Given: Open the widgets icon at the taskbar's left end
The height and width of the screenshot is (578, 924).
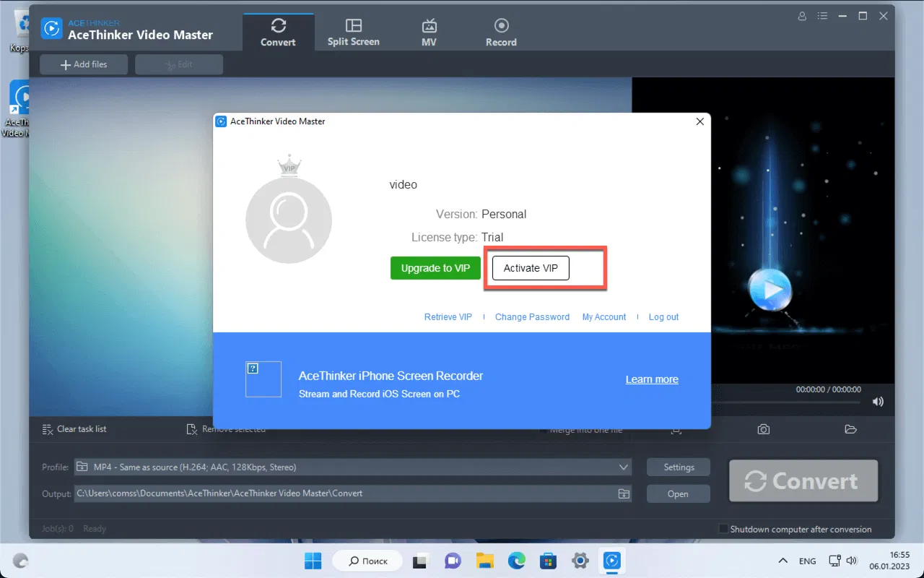Looking at the screenshot, I should point(21,561).
